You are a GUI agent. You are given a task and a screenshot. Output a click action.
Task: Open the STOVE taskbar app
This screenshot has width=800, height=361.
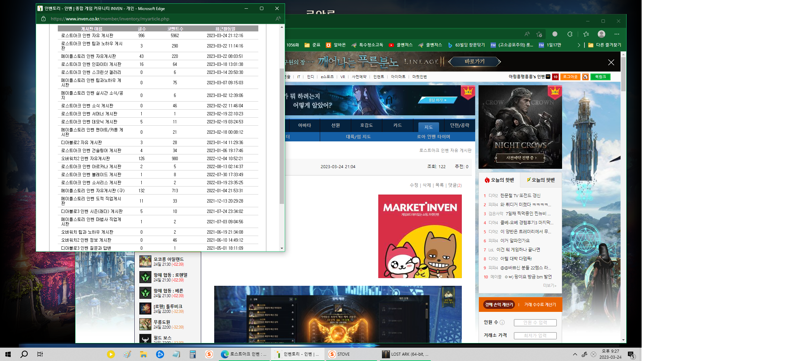[339, 354]
